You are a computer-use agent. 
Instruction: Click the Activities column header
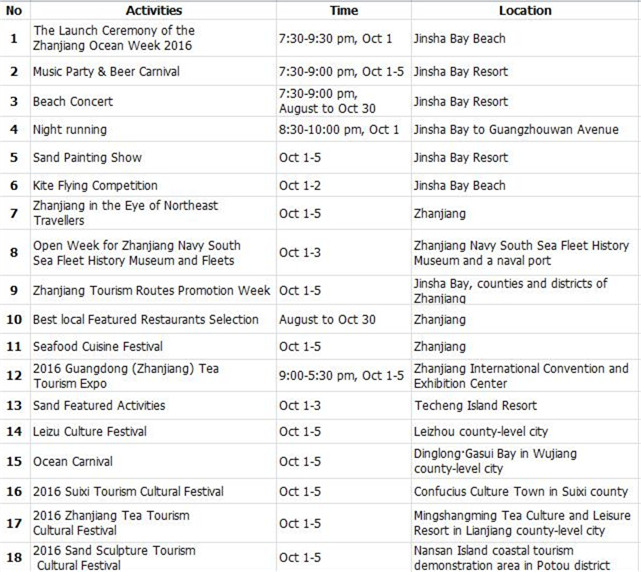click(x=153, y=10)
